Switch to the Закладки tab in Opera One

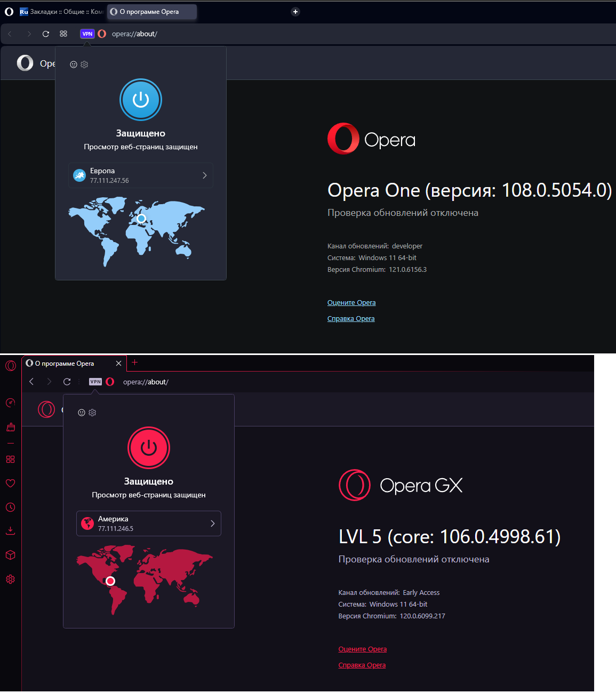click(x=61, y=12)
